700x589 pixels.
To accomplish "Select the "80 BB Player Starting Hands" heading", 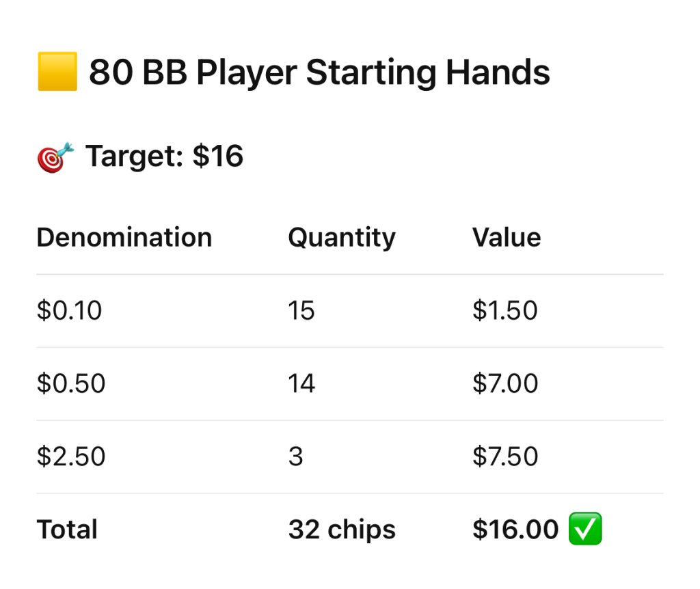I will [x=319, y=73].
